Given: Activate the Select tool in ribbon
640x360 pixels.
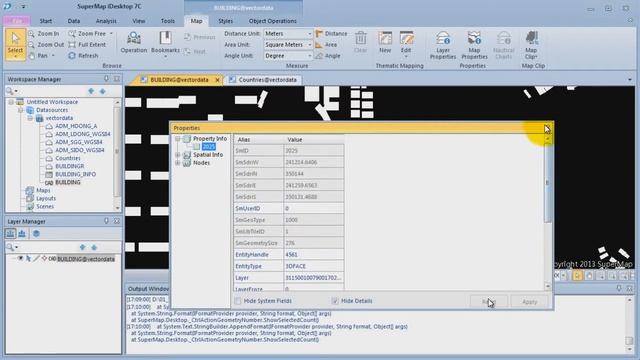Looking at the screenshot, I should point(15,44).
